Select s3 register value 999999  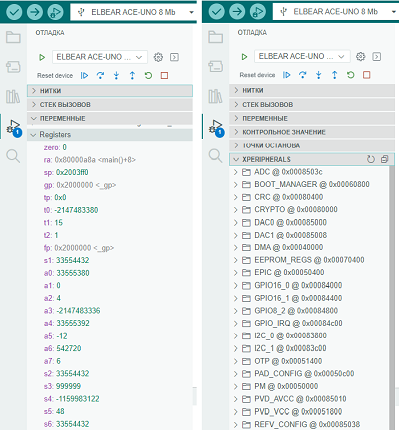tap(68, 386)
